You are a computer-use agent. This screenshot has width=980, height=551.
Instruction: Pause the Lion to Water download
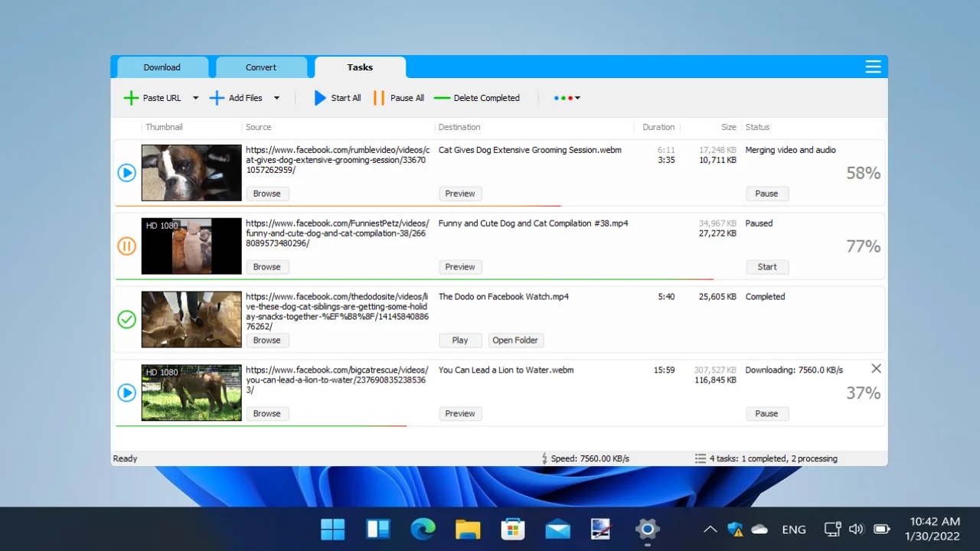tap(766, 414)
